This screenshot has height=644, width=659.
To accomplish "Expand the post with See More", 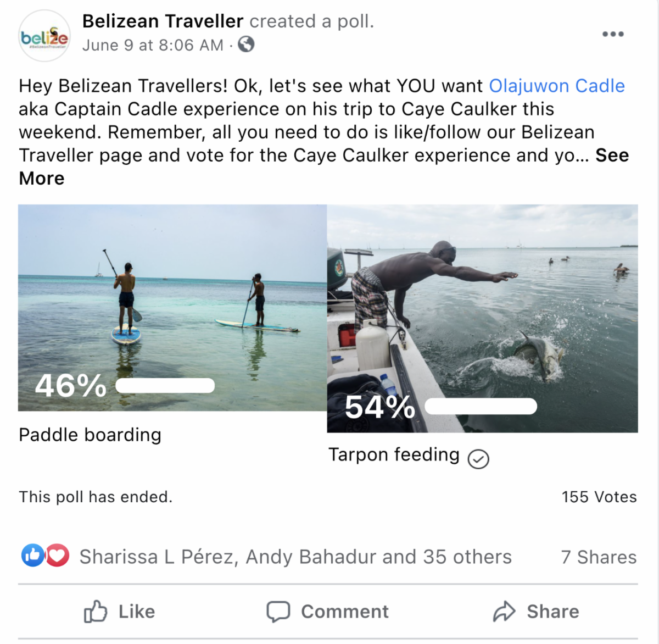I will tap(612, 156).
